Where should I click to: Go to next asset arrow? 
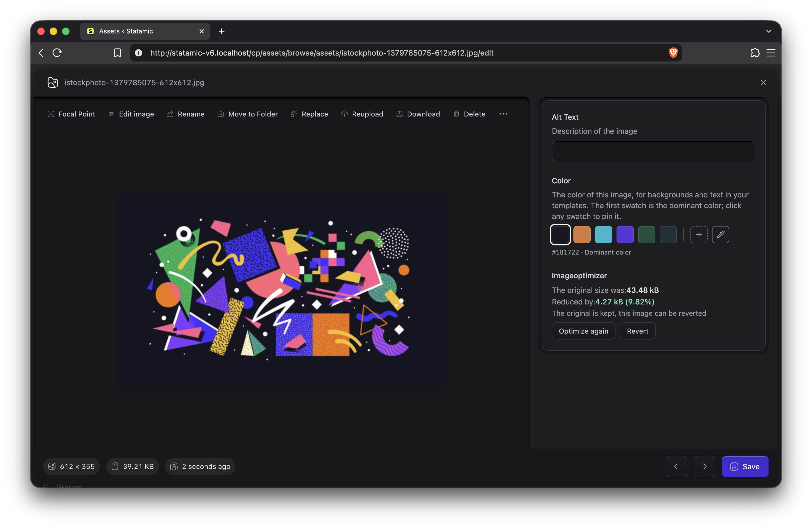pyautogui.click(x=704, y=466)
